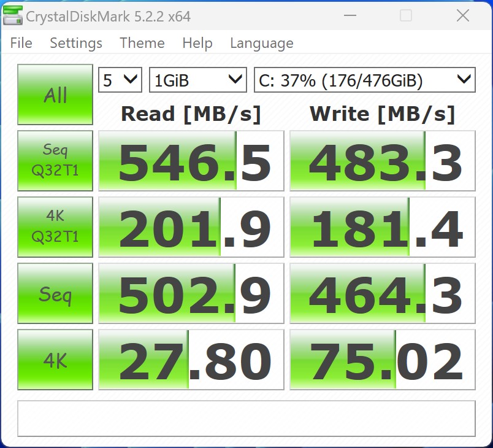Select the Seq Q32T1 read result 546.5
Viewport: 493px width, 448px height.
tap(191, 161)
